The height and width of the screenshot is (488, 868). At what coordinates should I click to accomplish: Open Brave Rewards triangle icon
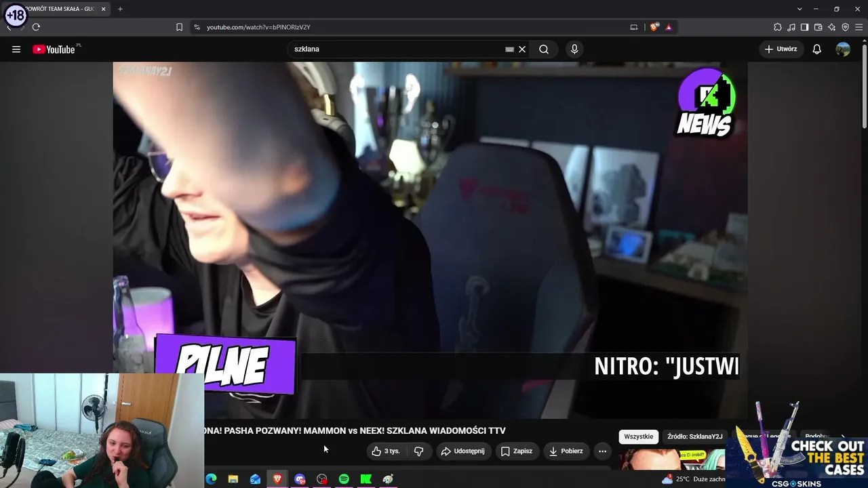coord(669,27)
